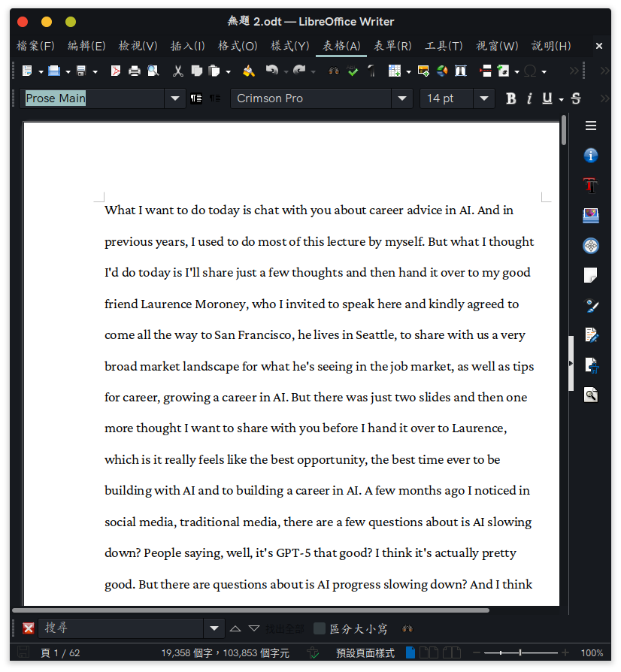Expand the Crimson Pro font name dropdown
The width and height of the screenshot is (621, 672).
[x=402, y=98]
